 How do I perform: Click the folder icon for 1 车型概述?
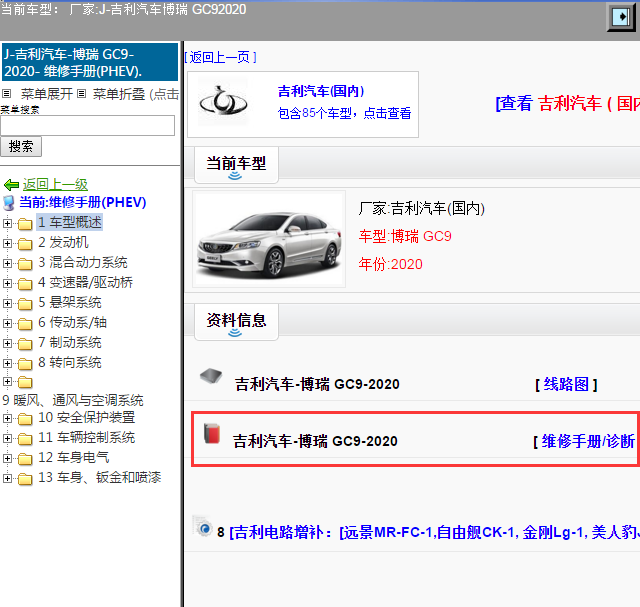point(25,224)
